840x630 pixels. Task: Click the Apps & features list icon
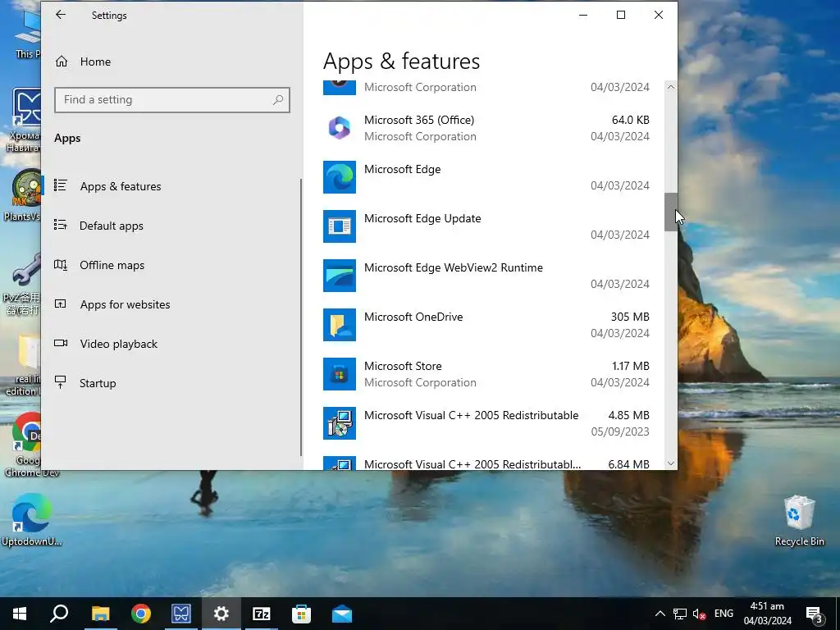tap(61, 186)
